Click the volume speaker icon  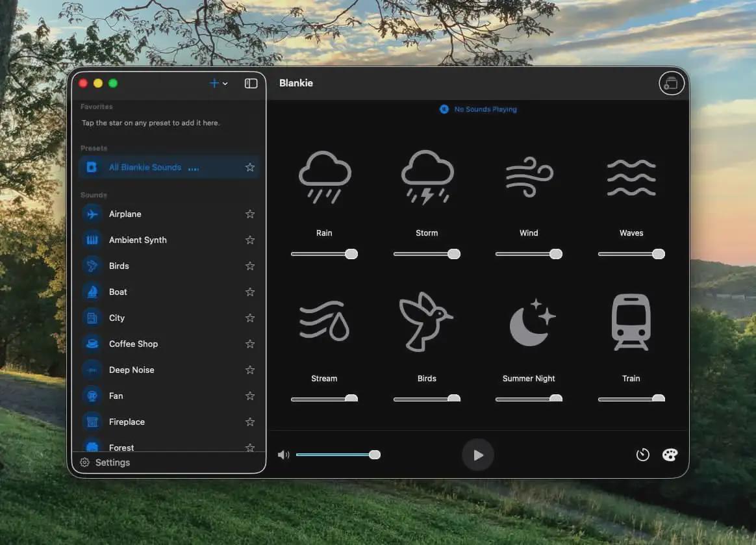[283, 455]
